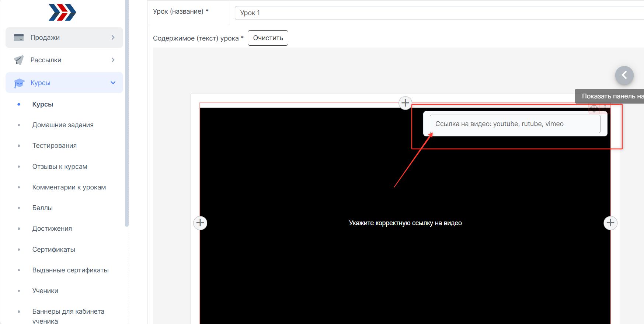Open the Тестирования menu item

54,146
